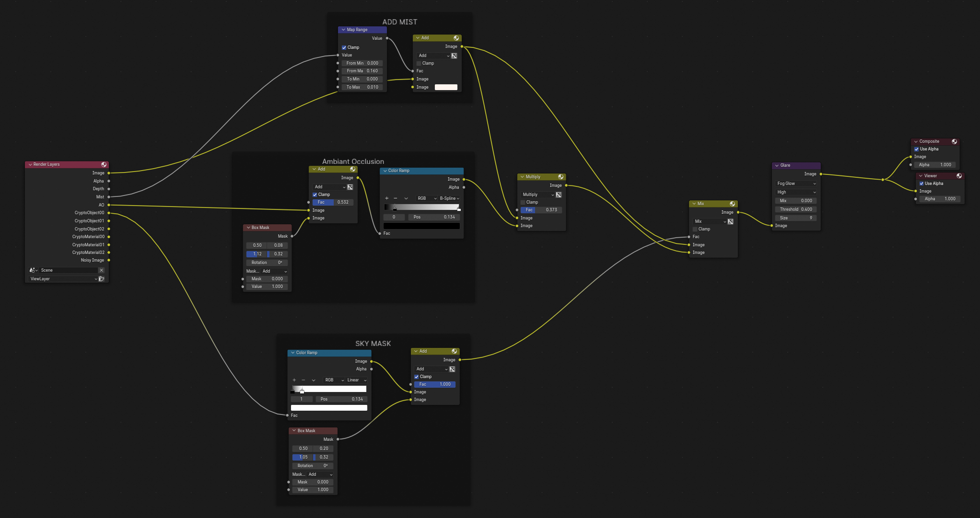Collapse the Map Range node
Image resolution: width=980 pixels, height=518 pixels.
pos(343,30)
